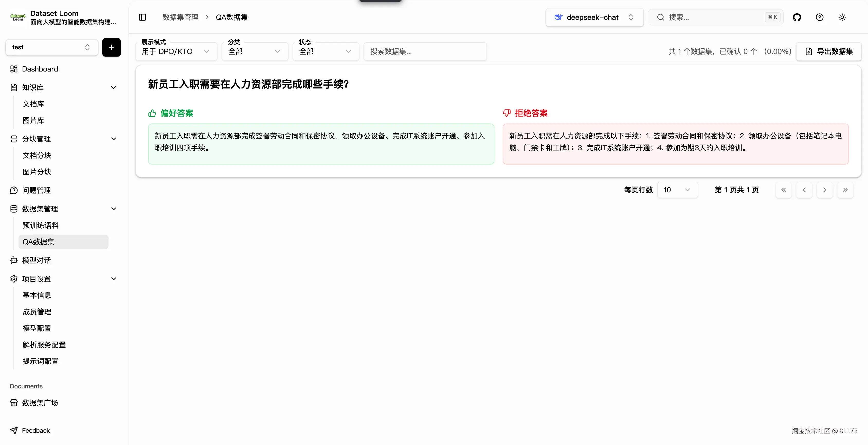Open the GitHub repository icon

coord(797,17)
